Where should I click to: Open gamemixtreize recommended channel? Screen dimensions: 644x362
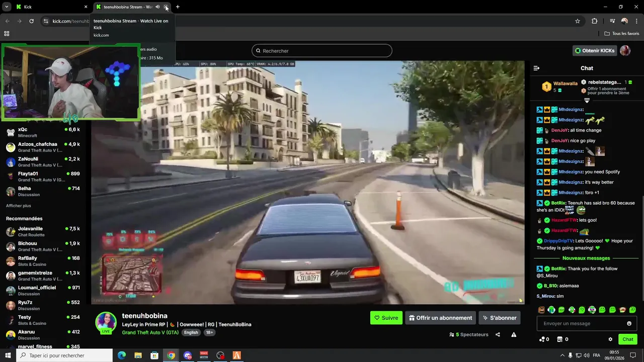click(43, 276)
